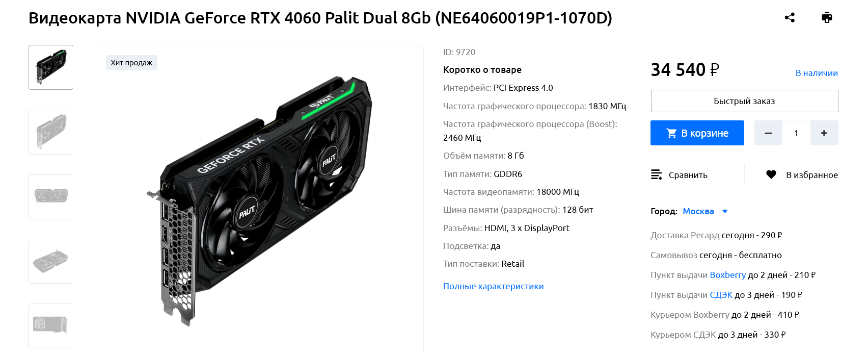Click the print page icon
Image resolution: width=868 pixels, height=354 pixels.
click(x=827, y=18)
